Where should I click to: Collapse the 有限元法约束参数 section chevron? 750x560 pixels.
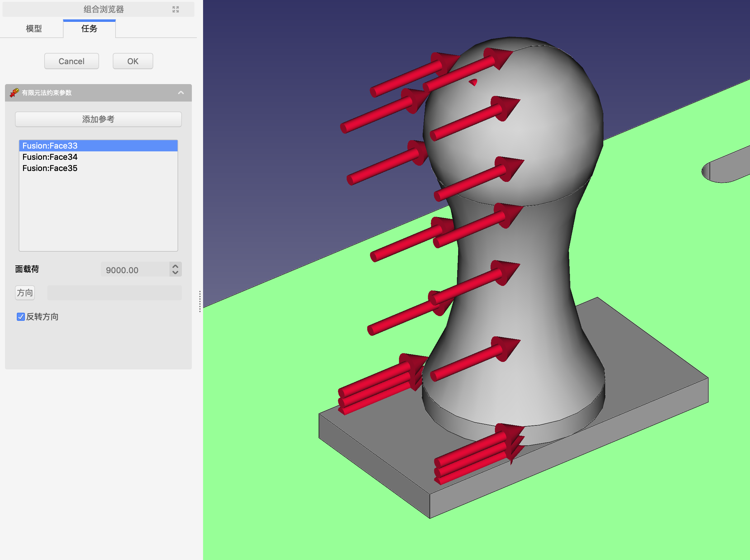(181, 93)
